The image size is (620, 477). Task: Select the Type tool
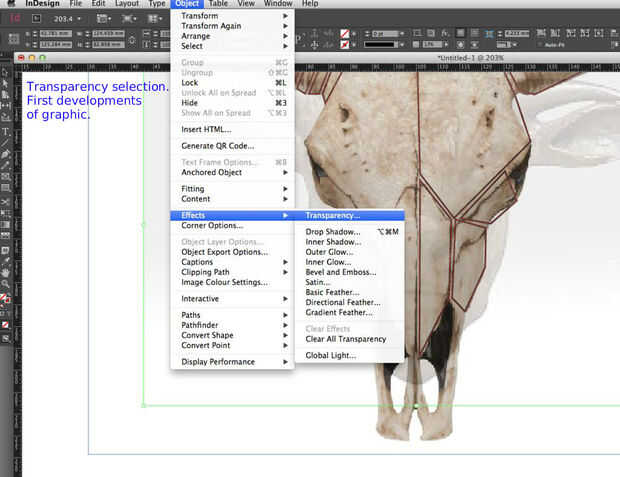click(5, 132)
